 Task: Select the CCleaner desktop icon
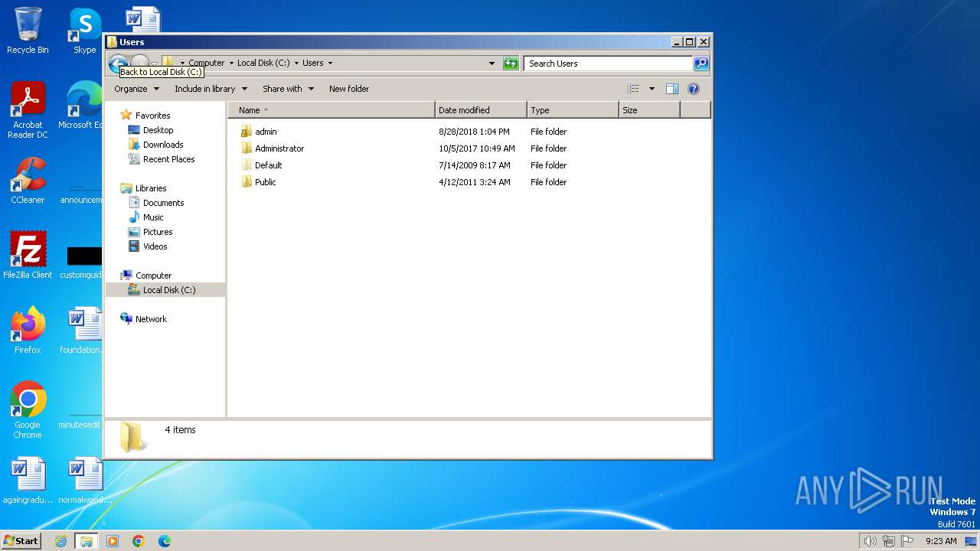[x=28, y=181]
